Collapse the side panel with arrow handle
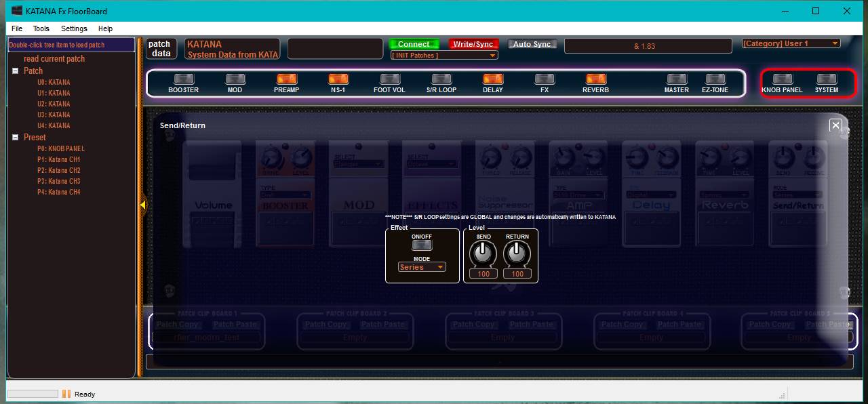 click(x=142, y=205)
